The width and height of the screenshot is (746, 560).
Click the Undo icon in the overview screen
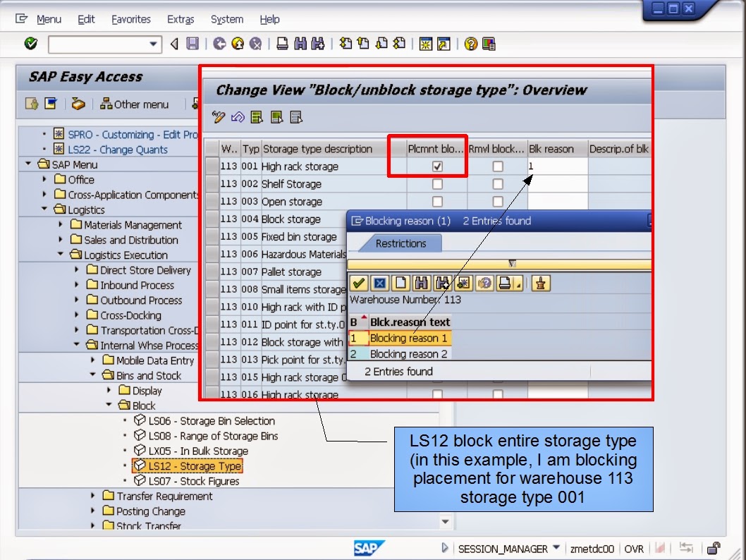(238, 118)
